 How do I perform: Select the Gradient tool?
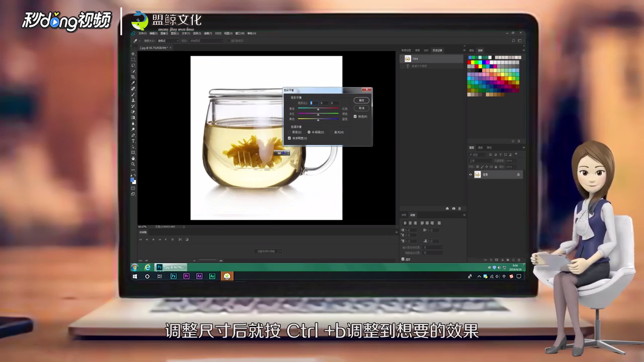133,117
